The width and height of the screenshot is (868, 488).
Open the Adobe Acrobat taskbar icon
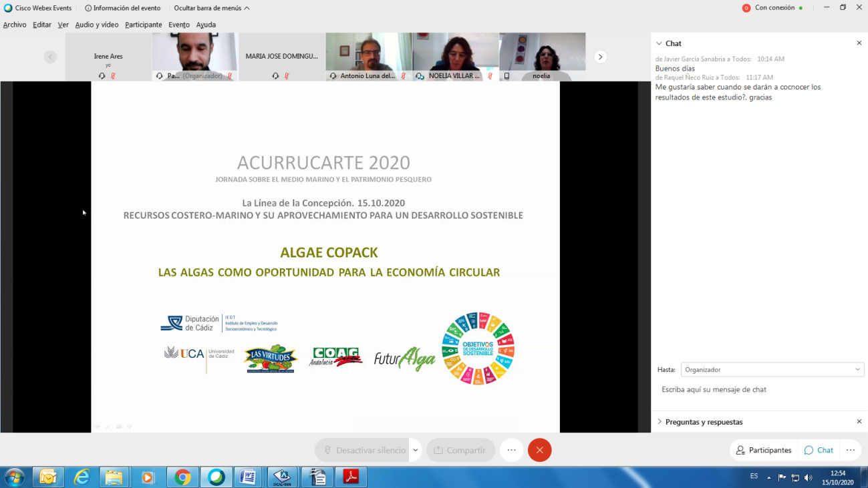351,477
